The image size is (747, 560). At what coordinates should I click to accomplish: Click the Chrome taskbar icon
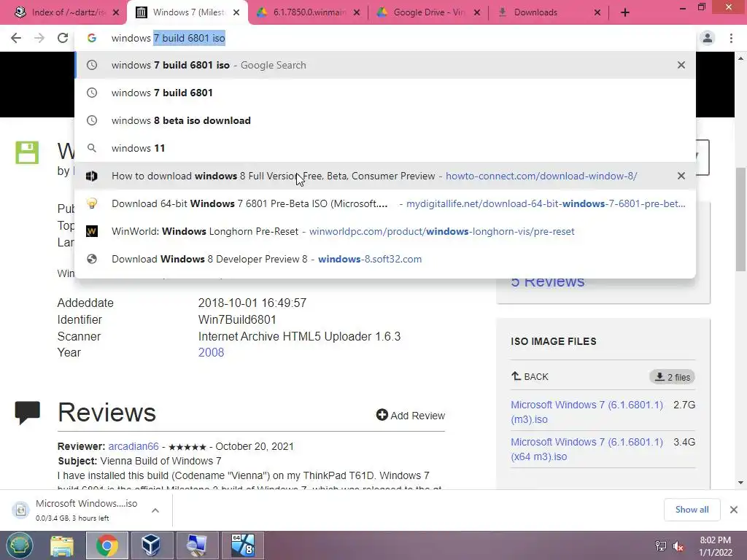tap(107, 545)
